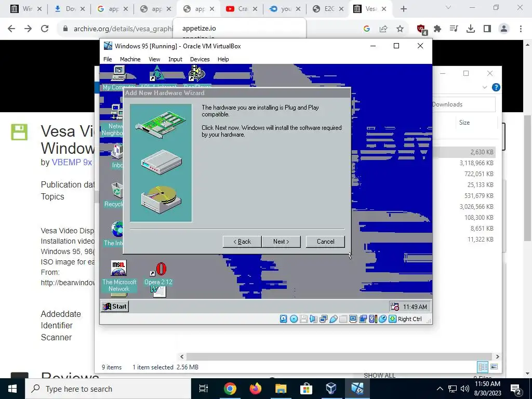The height and width of the screenshot is (399, 532).
Task: Open the Opera 2.12 desktop shortcut
Action: pos(158,274)
